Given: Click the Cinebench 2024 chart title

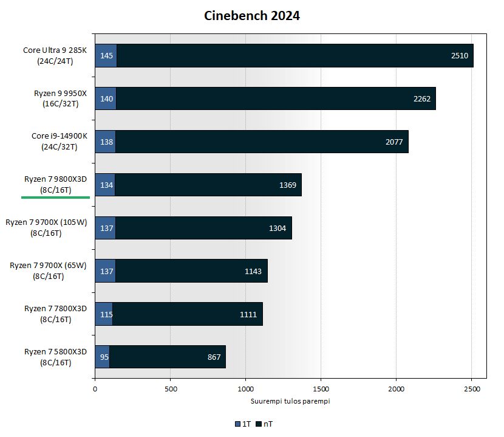Looking at the screenshot, I should [x=251, y=16].
